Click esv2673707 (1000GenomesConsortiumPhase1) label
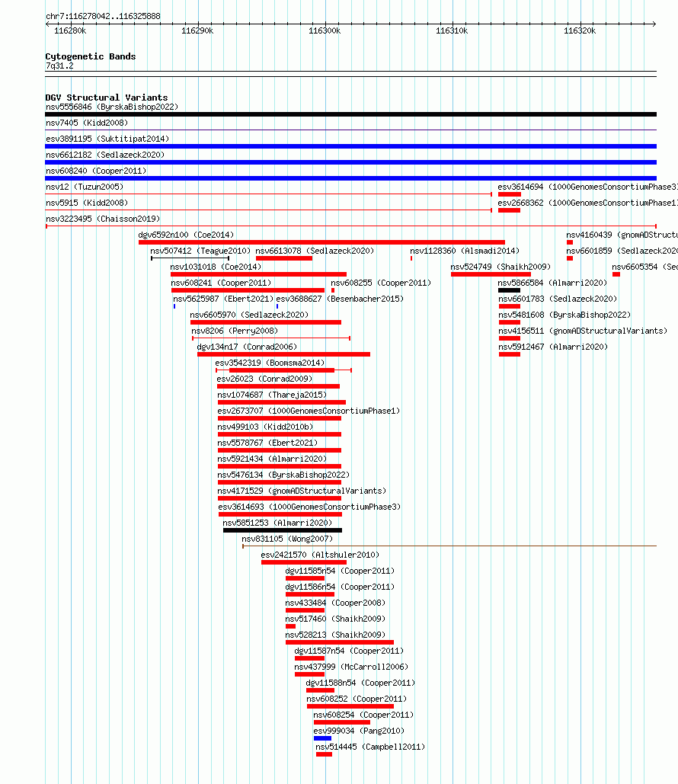 coord(309,411)
